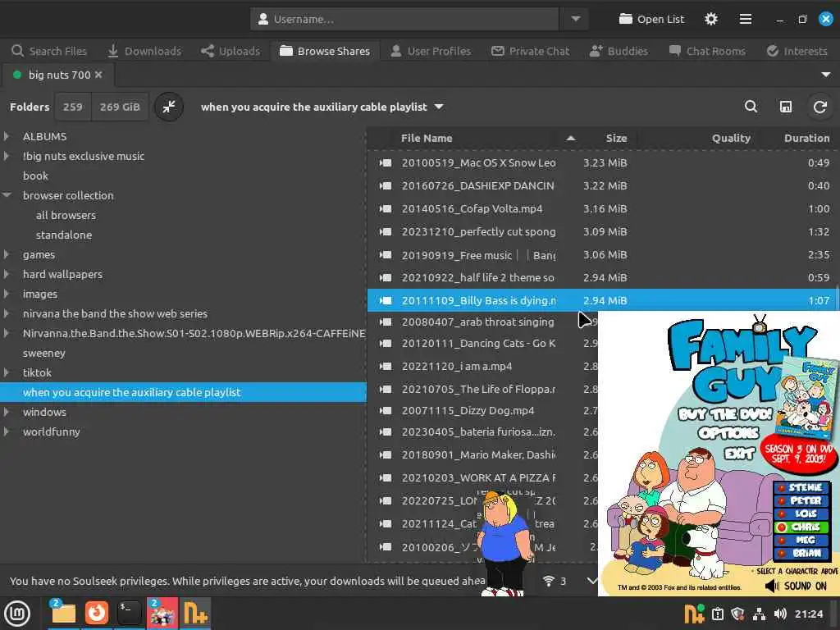Screen dimensions: 840x630
Task: Expand the ALBUMS folder
Action: pyautogui.click(x=6, y=136)
